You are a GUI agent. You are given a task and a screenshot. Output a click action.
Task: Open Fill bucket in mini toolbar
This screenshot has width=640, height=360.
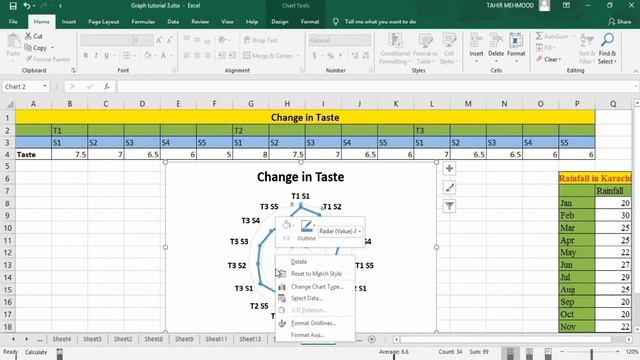coord(287,230)
